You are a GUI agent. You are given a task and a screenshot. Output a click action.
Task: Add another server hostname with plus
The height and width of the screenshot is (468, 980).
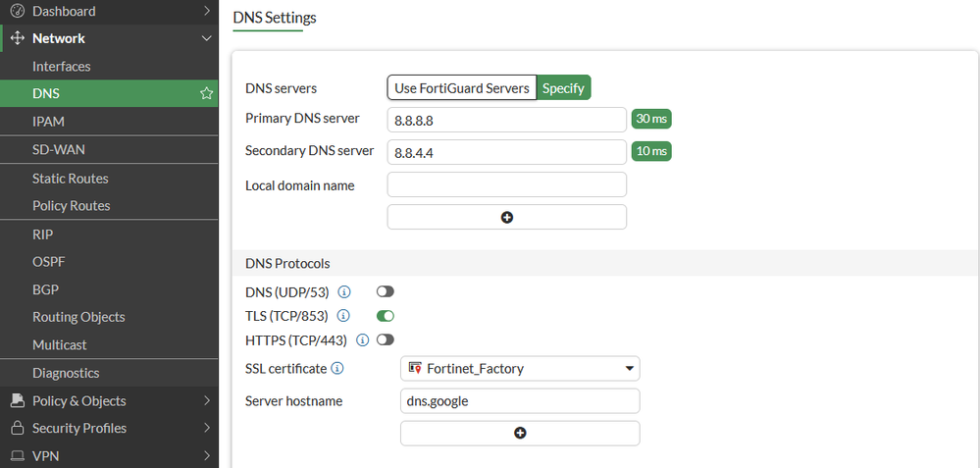[520, 433]
